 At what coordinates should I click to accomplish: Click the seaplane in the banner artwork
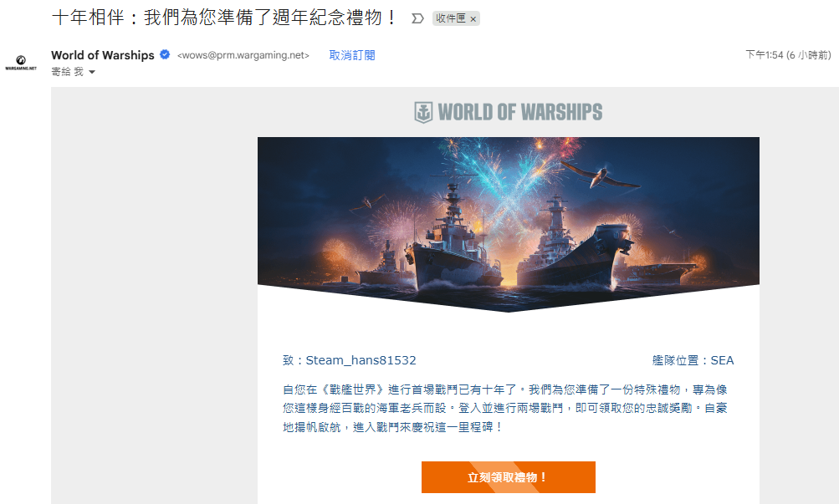click(601, 176)
